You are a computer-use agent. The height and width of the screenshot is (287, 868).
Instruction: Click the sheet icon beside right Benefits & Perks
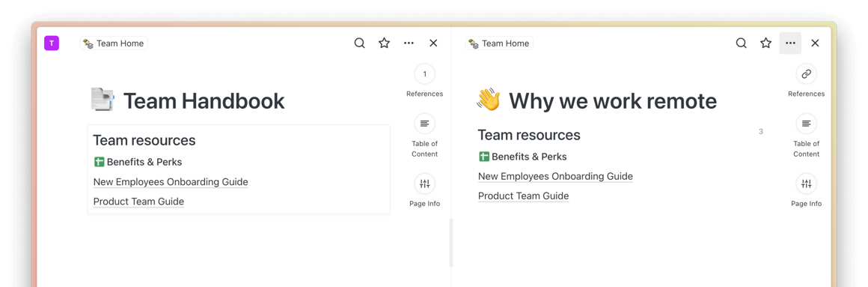[484, 157]
